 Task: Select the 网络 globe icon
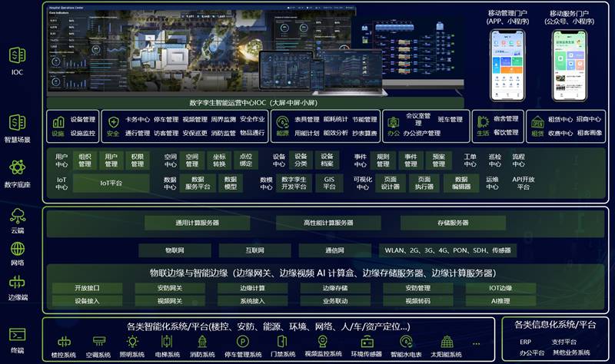(x=17, y=249)
